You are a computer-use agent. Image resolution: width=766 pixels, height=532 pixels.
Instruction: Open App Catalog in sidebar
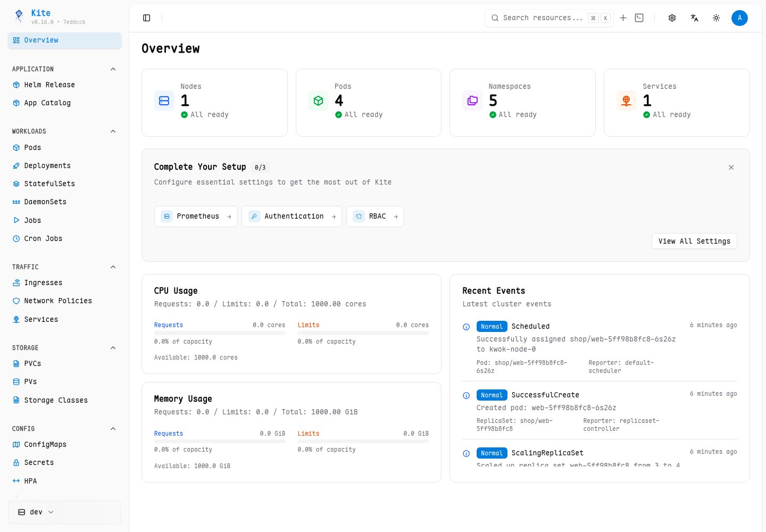tap(64, 103)
